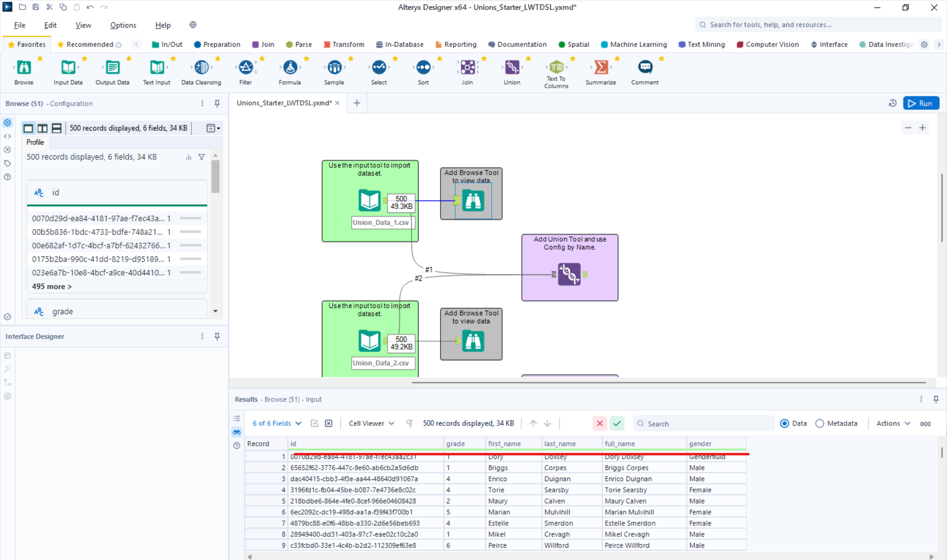The width and height of the screenshot is (947, 560).
Task: Click the red X cancel icon in Results
Action: (x=599, y=423)
